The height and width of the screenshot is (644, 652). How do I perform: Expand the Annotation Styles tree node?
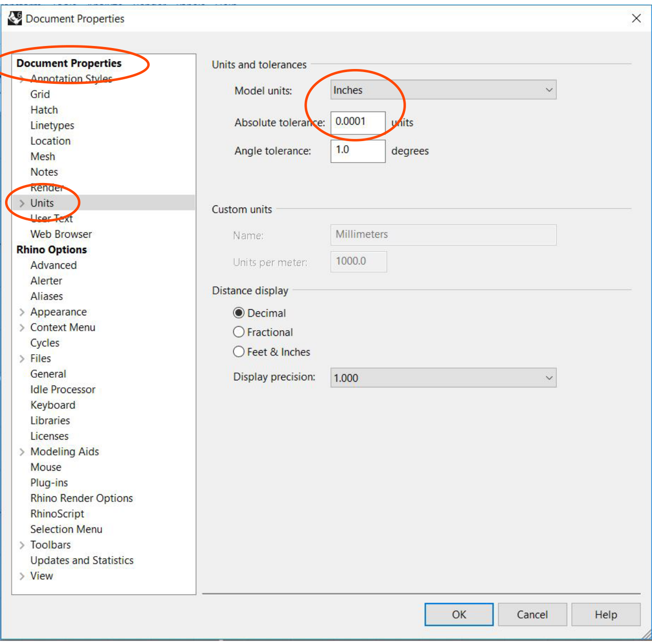click(22, 79)
